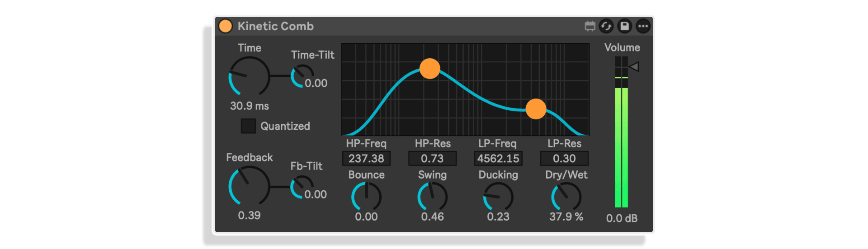868x249 pixels.
Task: Click the Fb-Tilt knob
Action: 302,187
